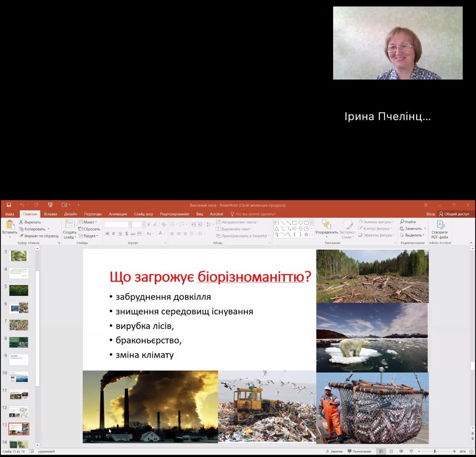Image resolution: width=476 pixels, height=457 pixels.
Task: Toggle strikethrough abc formatting
Action: coord(132,233)
